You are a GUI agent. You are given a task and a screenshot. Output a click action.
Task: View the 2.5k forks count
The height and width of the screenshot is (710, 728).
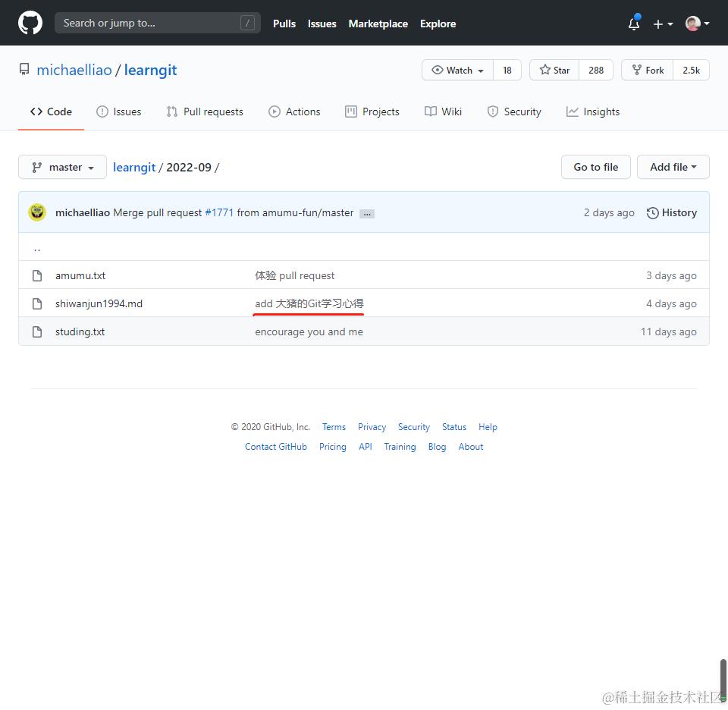coord(691,70)
